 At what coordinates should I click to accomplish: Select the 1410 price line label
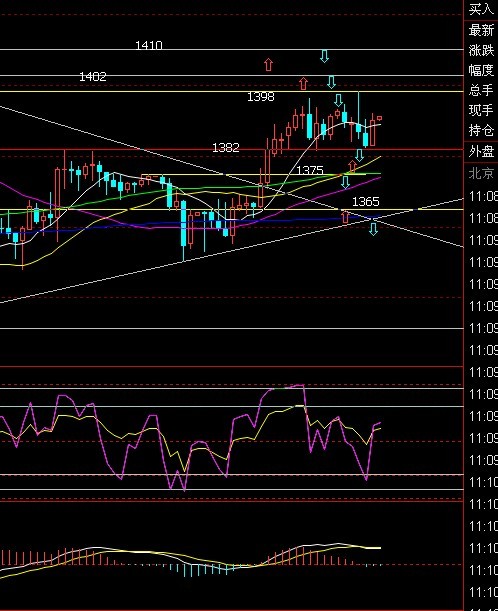148,46
